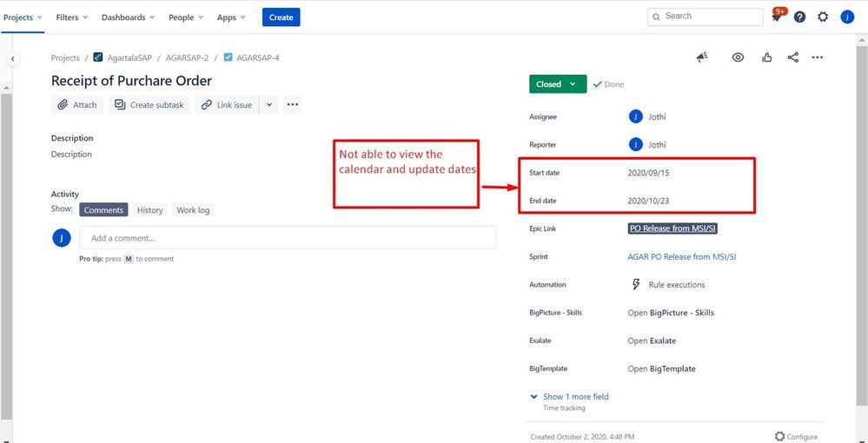Collapse the left sidebar arrow
Screen dimensions: 868x443
coord(13,58)
